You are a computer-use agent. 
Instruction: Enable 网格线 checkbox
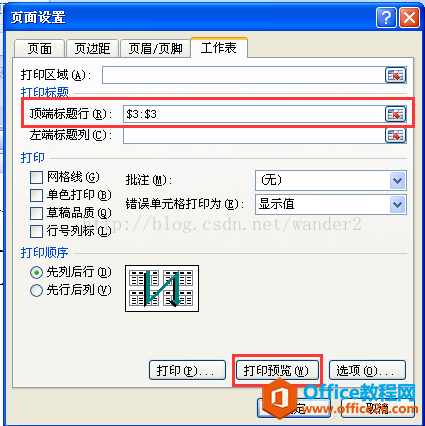[x=36, y=177]
